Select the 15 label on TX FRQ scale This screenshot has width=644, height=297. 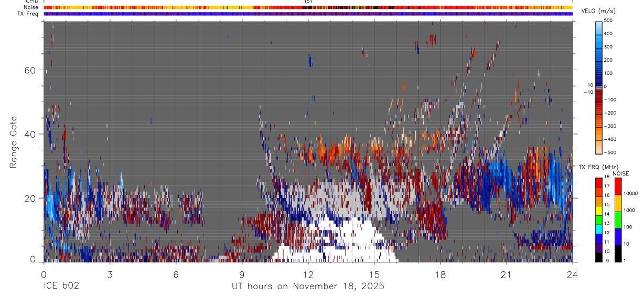(x=606, y=205)
